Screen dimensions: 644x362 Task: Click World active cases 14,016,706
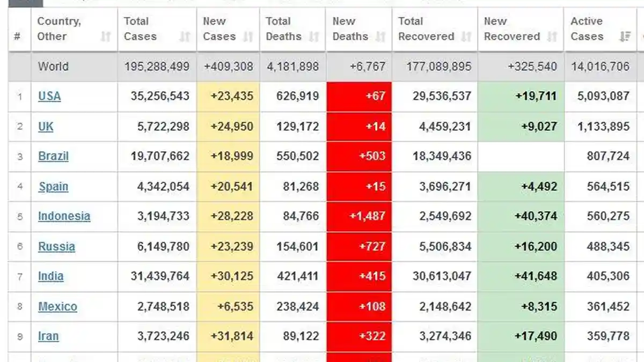click(600, 67)
